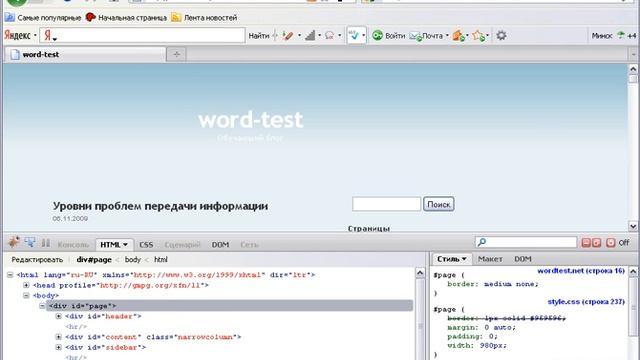Click the Yandex toolbar checkmark icon
This screenshot has height=360, width=640.
tap(354, 36)
